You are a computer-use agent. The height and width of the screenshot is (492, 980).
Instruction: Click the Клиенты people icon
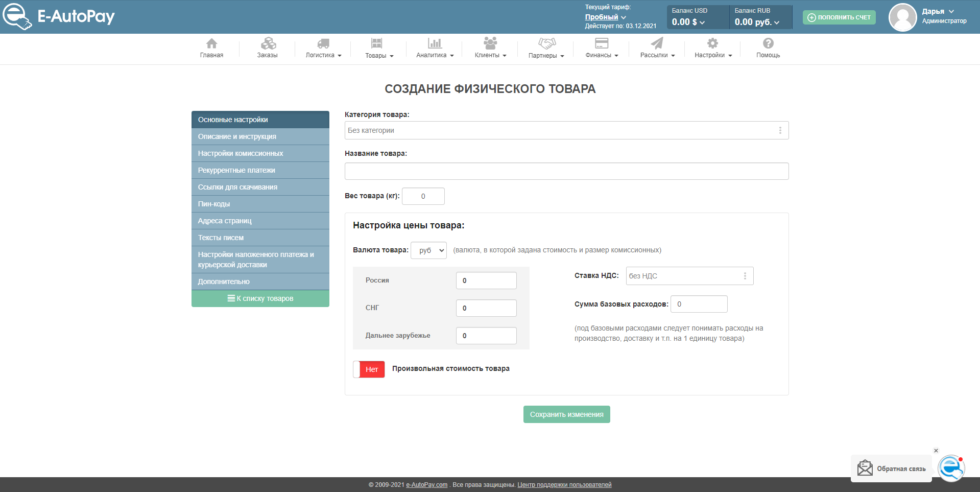pos(490,43)
